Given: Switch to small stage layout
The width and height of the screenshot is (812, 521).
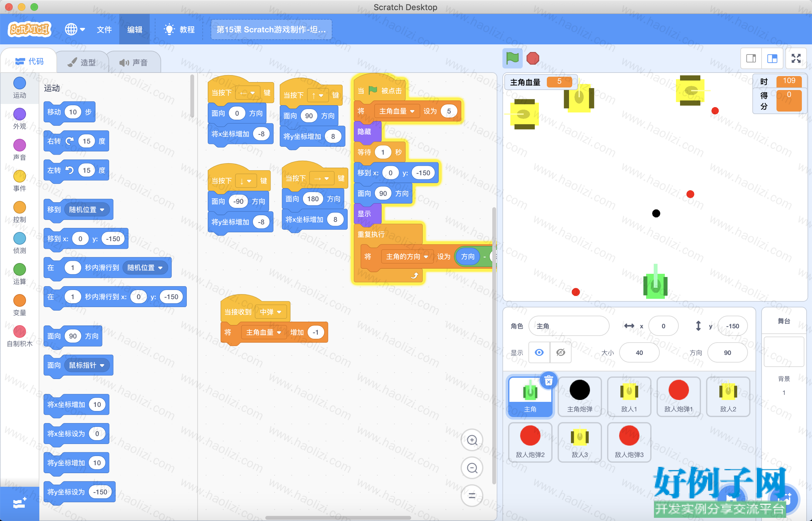Looking at the screenshot, I should pos(751,59).
